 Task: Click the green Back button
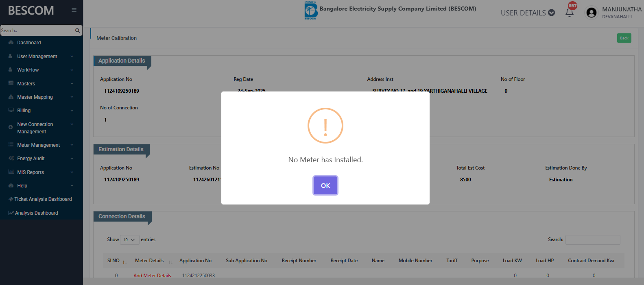click(624, 38)
